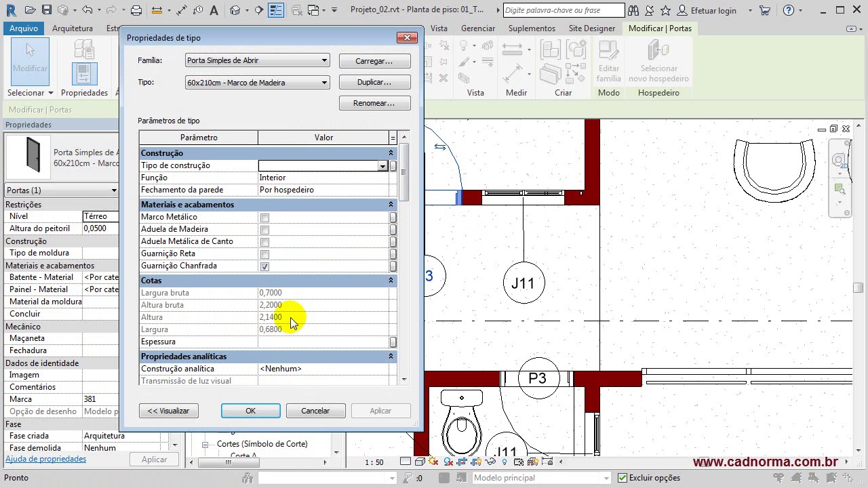Viewport: 868px width, 488px height.
Task: Select the Tag by Category icon
Action: (x=198, y=10)
